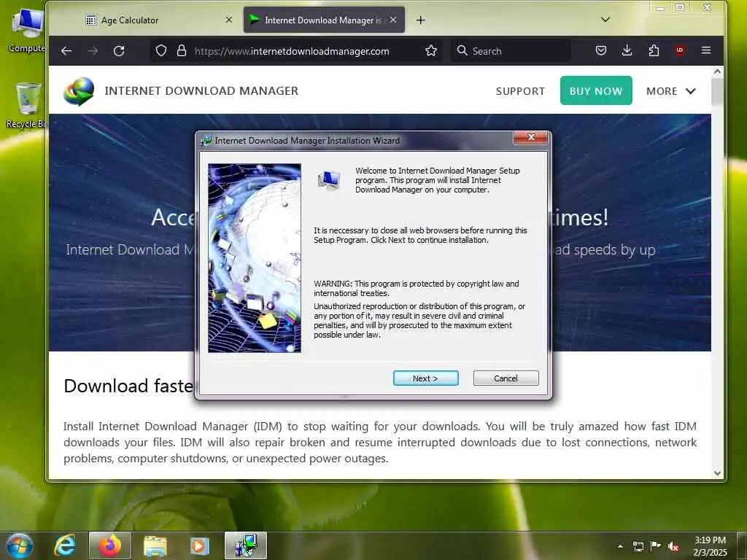747x560 pixels.
Task: Click the globe image in the wizard
Action: 255,258
